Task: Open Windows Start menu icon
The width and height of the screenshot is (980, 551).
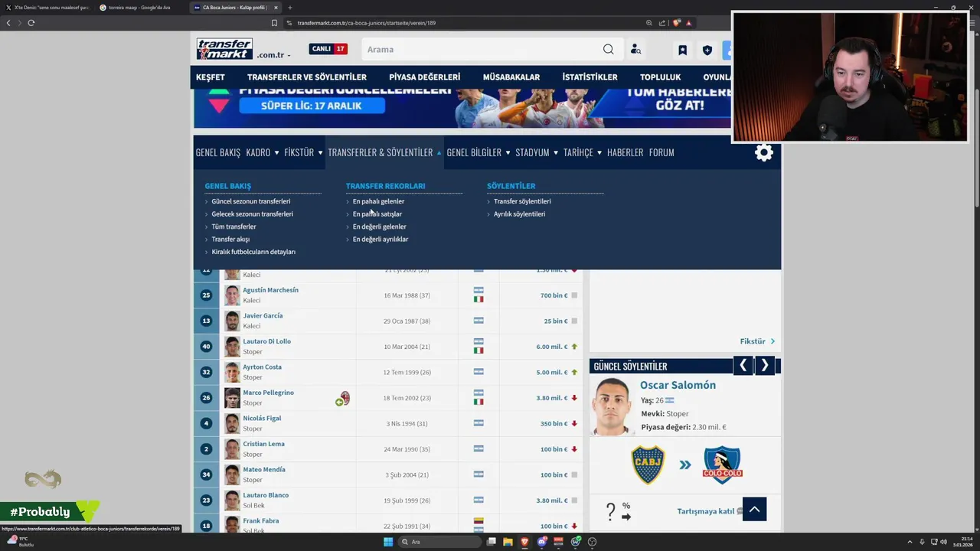Action: [388, 542]
